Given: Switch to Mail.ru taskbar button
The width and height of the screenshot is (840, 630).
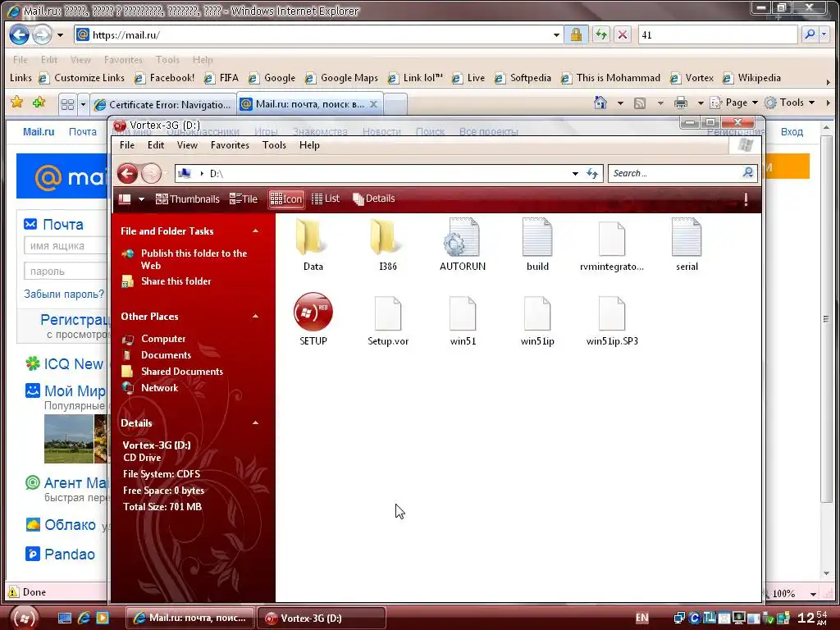Looking at the screenshot, I should (x=189, y=618).
